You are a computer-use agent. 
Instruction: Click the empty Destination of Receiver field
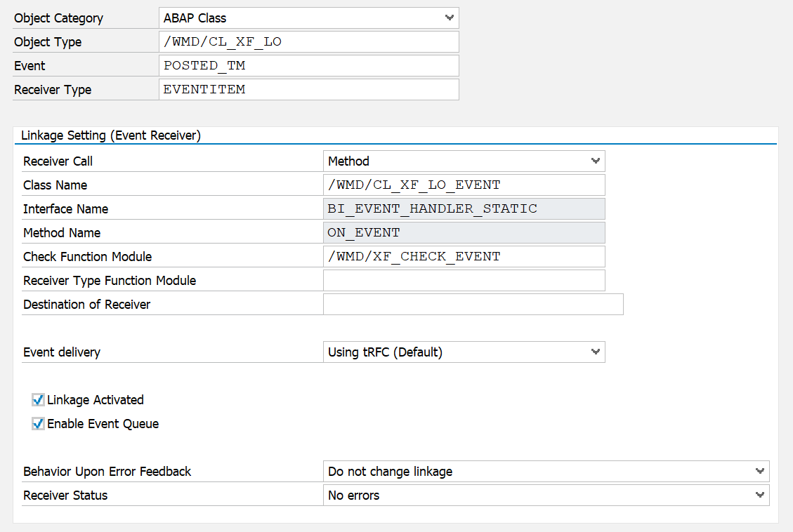coord(473,305)
